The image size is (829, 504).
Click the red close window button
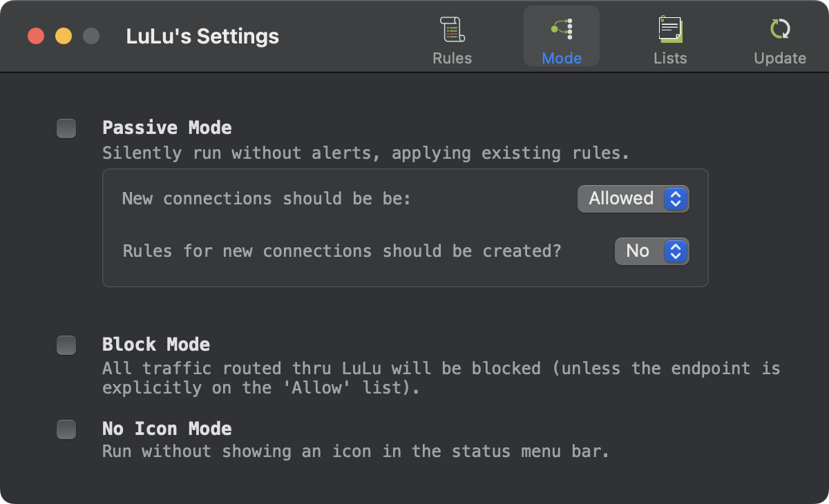pos(36,36)
